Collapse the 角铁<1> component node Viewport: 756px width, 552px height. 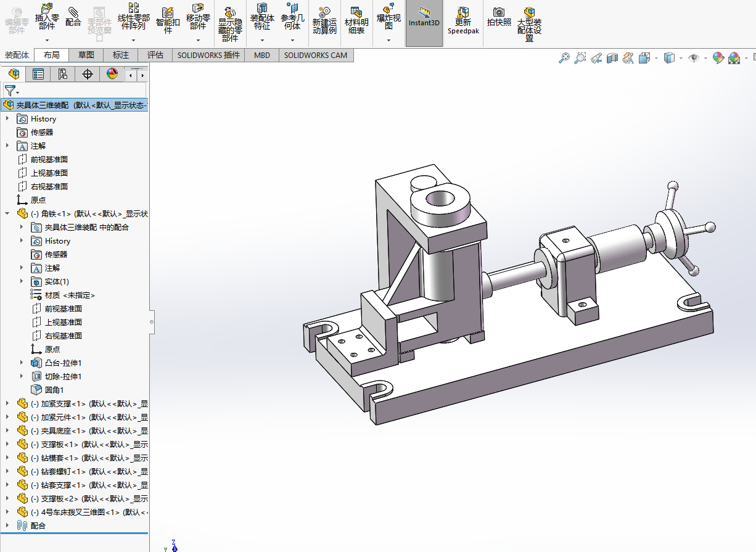coord(7,213)
